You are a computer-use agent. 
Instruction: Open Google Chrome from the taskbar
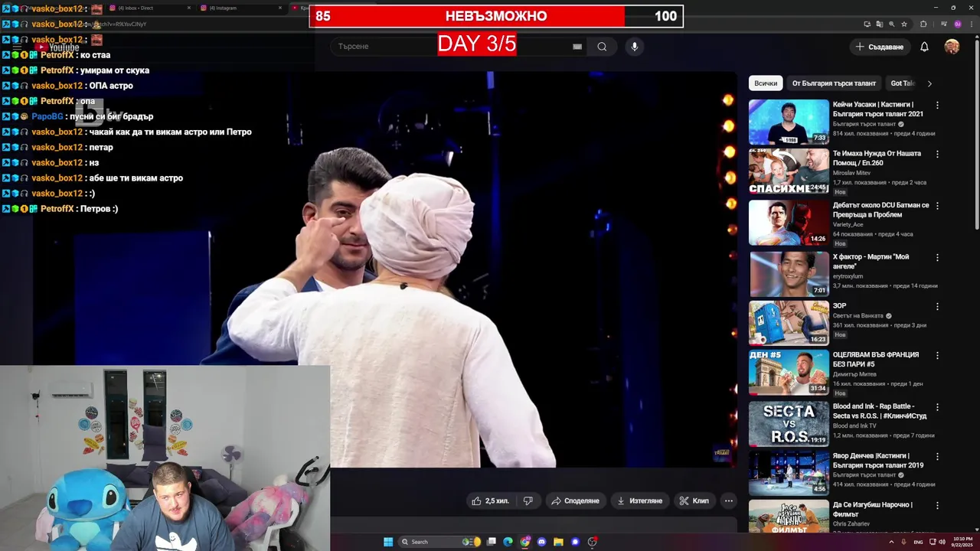click(524, 542)
